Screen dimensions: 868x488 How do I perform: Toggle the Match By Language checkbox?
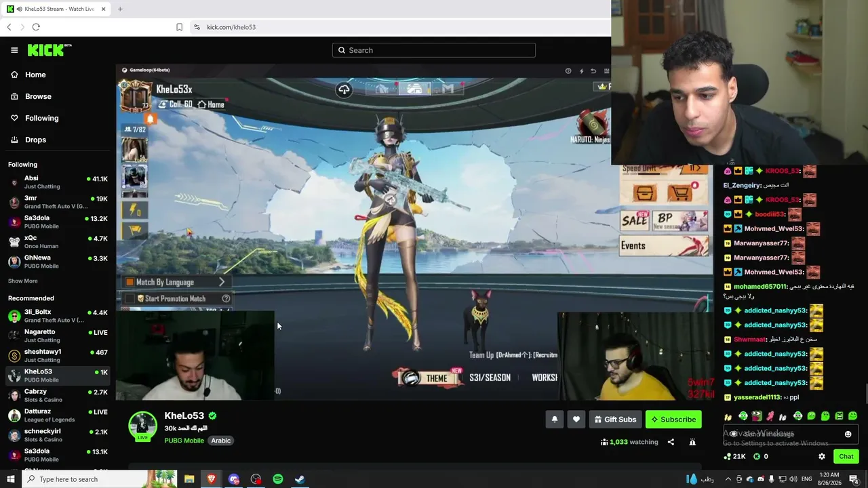(x=130, y=282)
